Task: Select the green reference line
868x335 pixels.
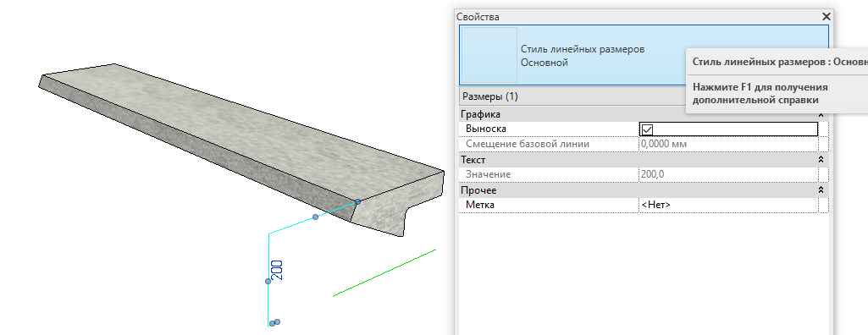Action: click(x=384, y=273)
